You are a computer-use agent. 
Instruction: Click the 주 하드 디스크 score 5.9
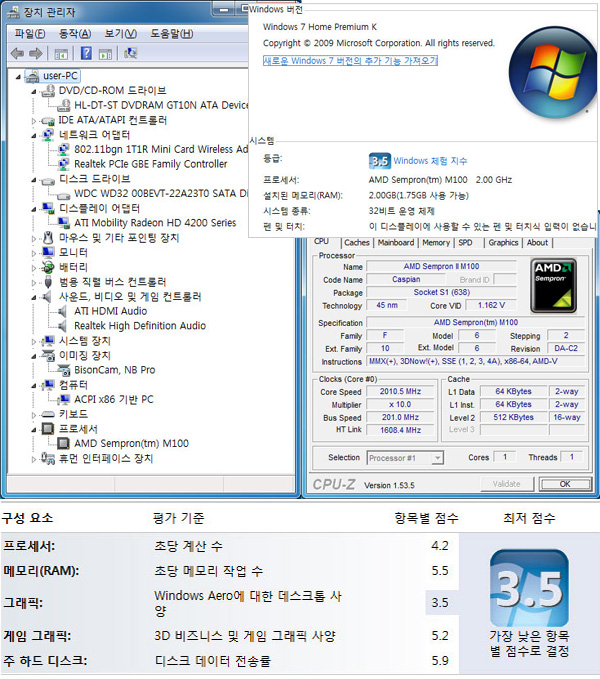coord(440,661)
